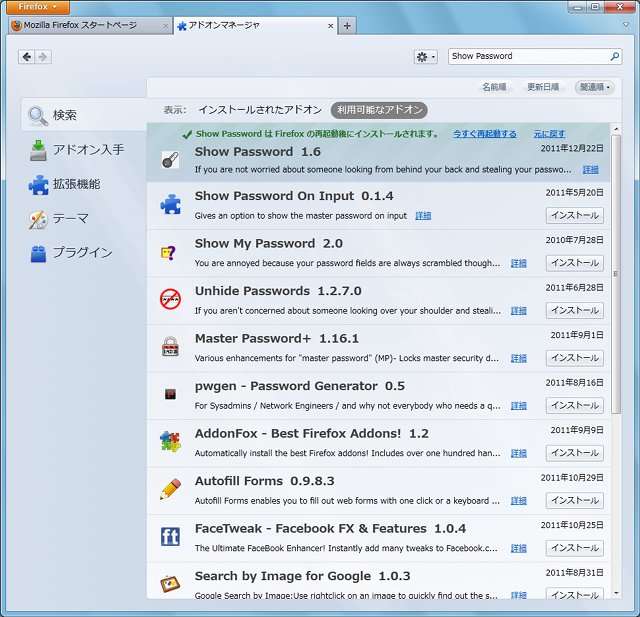Click the AddonFox puzzle pieces icon
This screenshot has width=640, height=617.
click(x=170, y=442)
